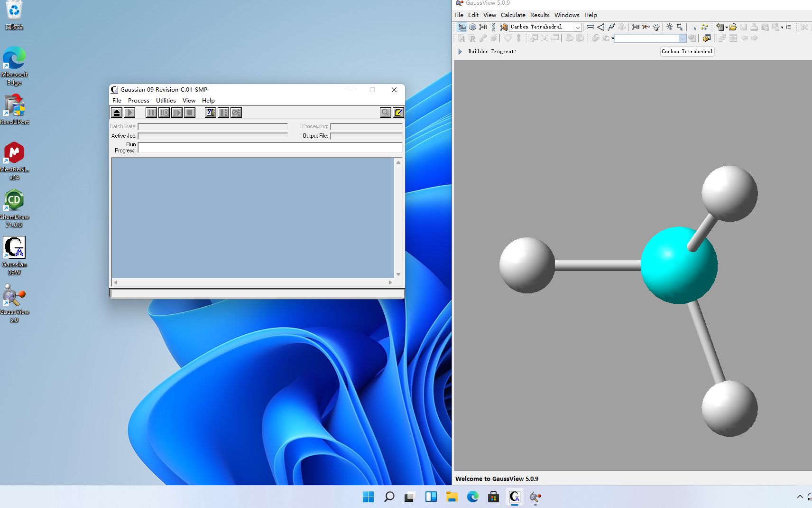Image resolution: width=812 pixels, height=508 pixels.
Task: Open the File menu in Gaussian 09
Action: (117, 101)
